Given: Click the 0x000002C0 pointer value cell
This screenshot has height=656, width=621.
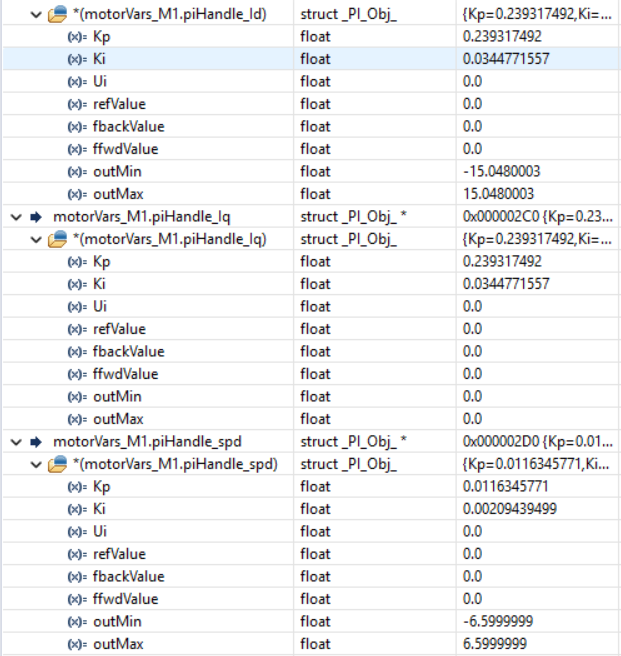Looking at the screenshot, I should pos(537,217).
